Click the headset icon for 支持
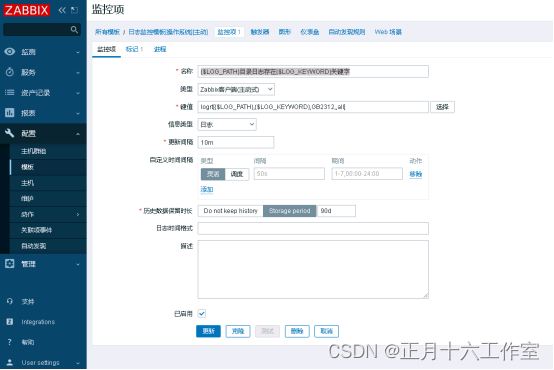 (x=10, y=301)
